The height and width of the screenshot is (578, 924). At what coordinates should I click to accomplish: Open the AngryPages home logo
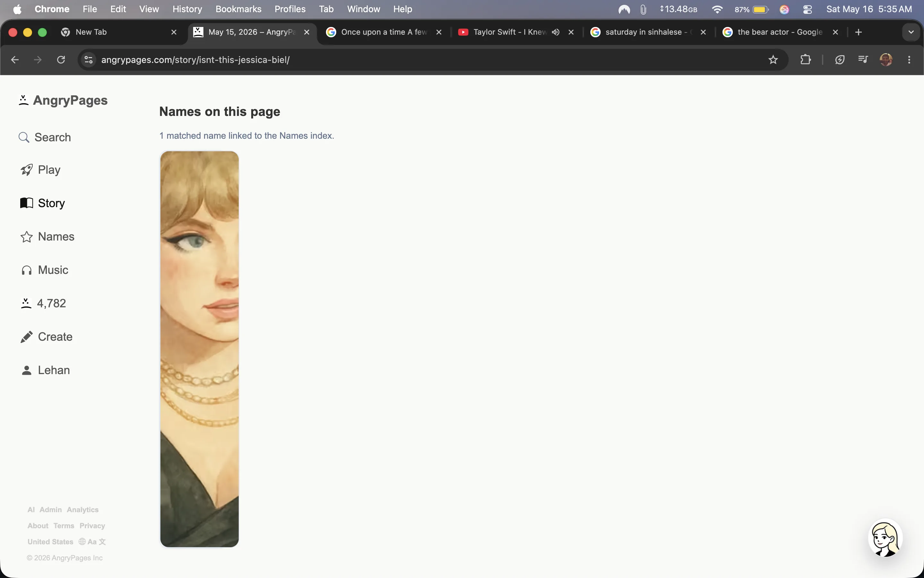tap(63, 100)
